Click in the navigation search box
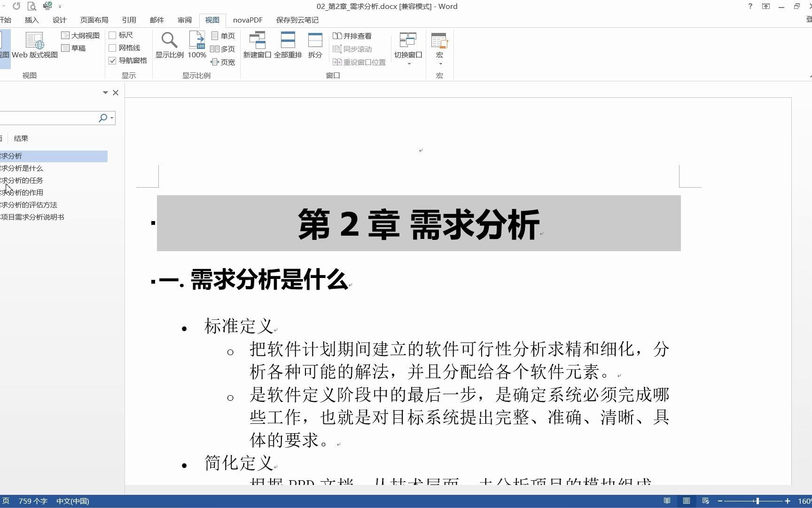812x508 pixels. coord(48,118)
